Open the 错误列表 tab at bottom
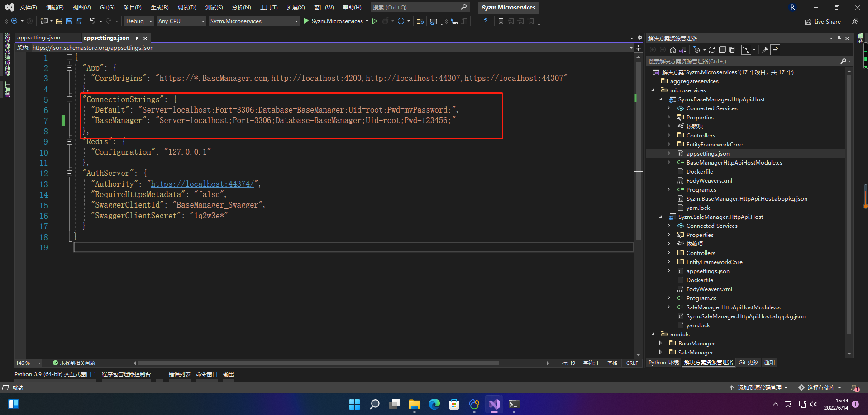868x415 pixels. coord(180,374)
